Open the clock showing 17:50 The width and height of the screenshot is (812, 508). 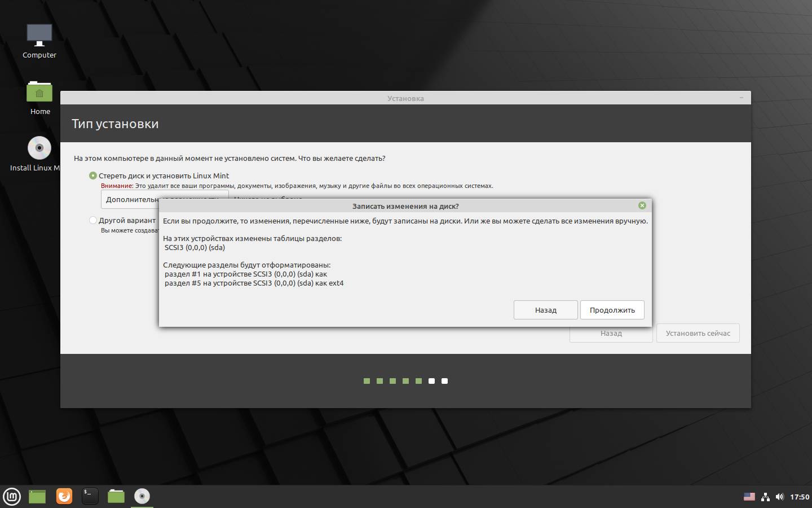click(800, 497)
